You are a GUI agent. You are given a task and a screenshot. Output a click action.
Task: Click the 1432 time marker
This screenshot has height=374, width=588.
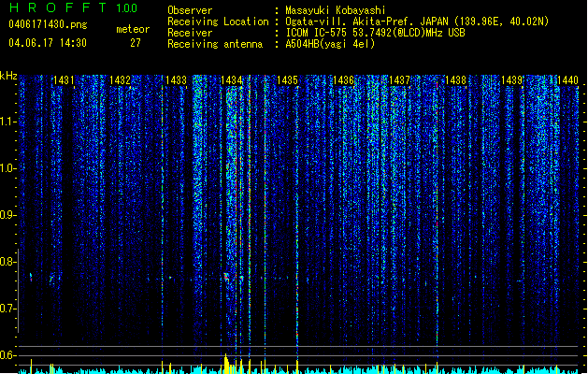coord(120,80)
